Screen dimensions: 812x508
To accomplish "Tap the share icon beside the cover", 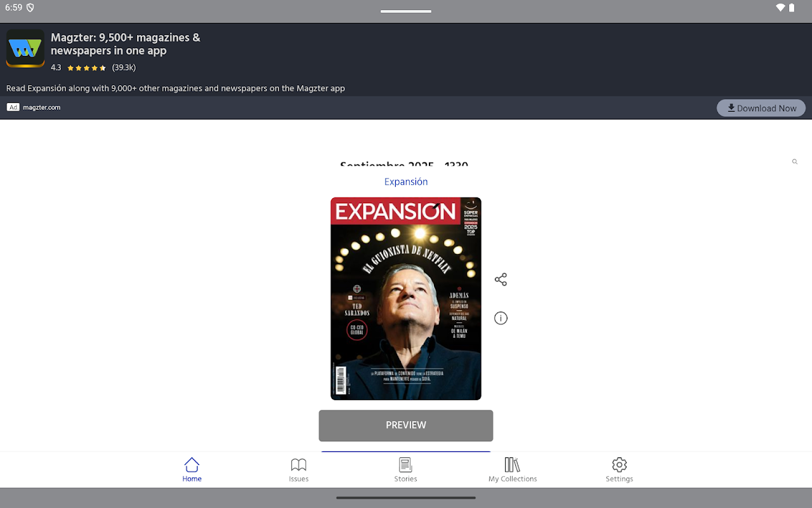I will (501, 279).
